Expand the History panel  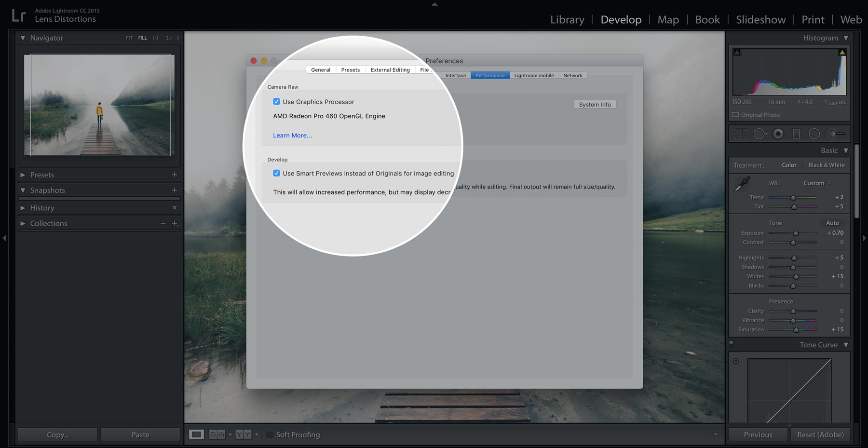[23, 208]
